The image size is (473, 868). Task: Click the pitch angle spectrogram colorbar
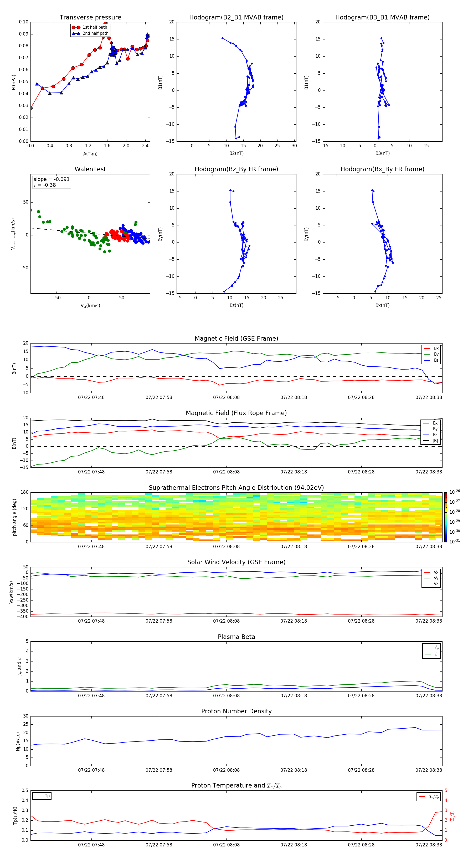(445, 517)
